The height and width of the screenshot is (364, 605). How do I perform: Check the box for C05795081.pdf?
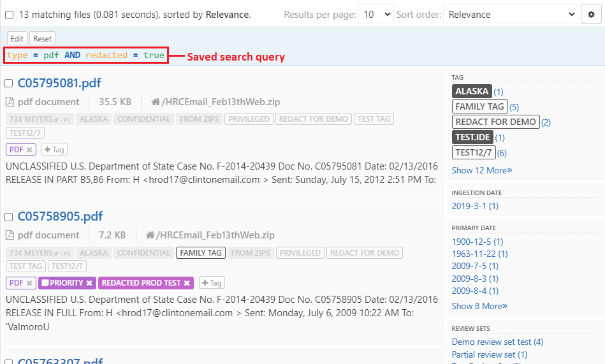click(8, 84)
